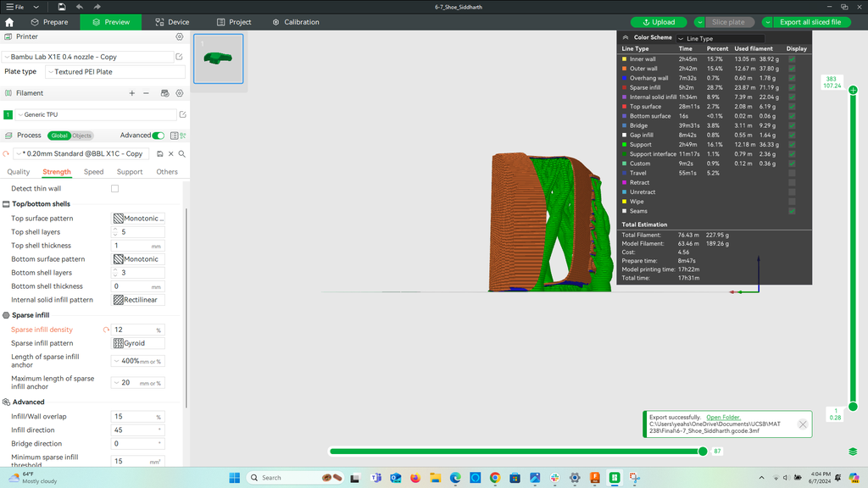
Task: Hide Support lines in display column
Action: [x=792, y=145]
